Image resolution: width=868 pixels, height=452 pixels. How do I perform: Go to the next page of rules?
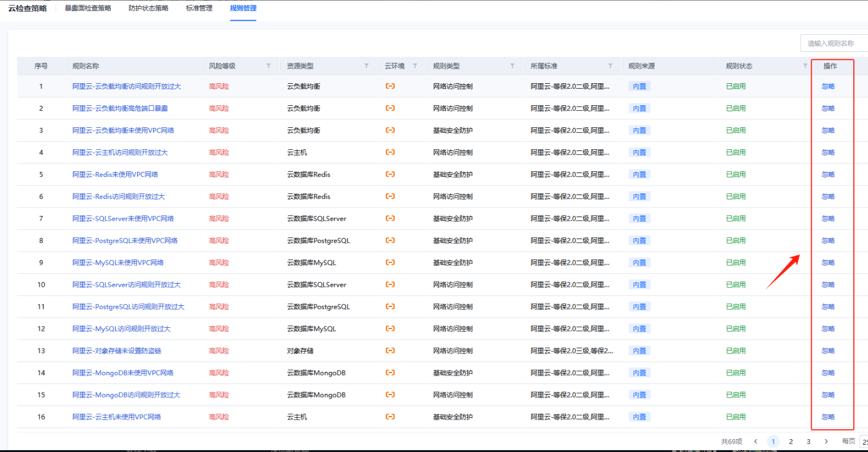coord(826,441)
